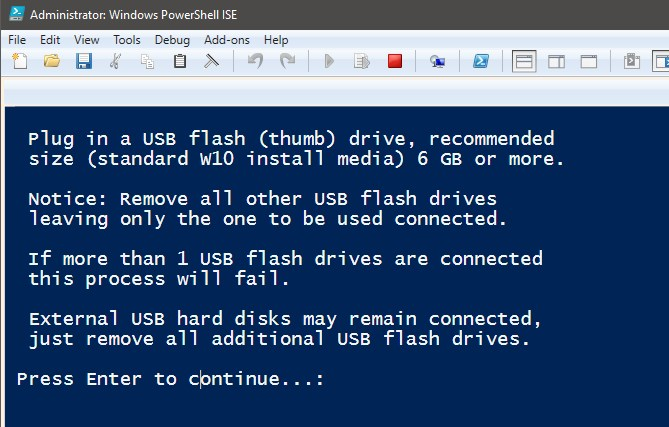The height and width of the screenshot is (427, 669).
Task: Clear the console pane icon
Action: click(x=211, y=61)
